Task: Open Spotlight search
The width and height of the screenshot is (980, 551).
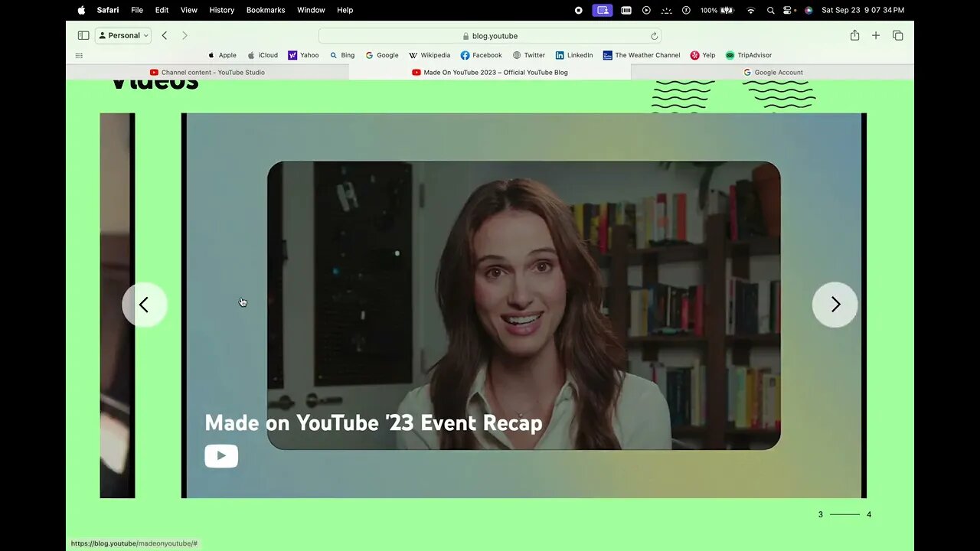Action: [770, 10]
